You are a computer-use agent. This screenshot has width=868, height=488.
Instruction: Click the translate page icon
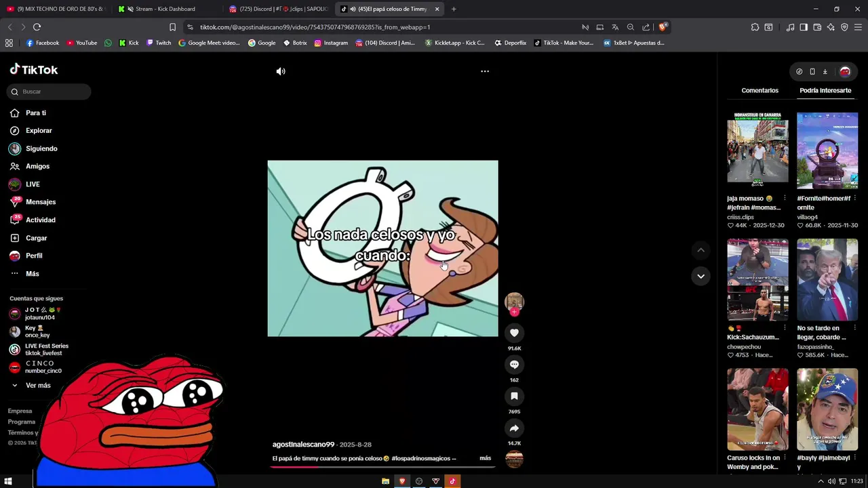(x=615, y=27)
